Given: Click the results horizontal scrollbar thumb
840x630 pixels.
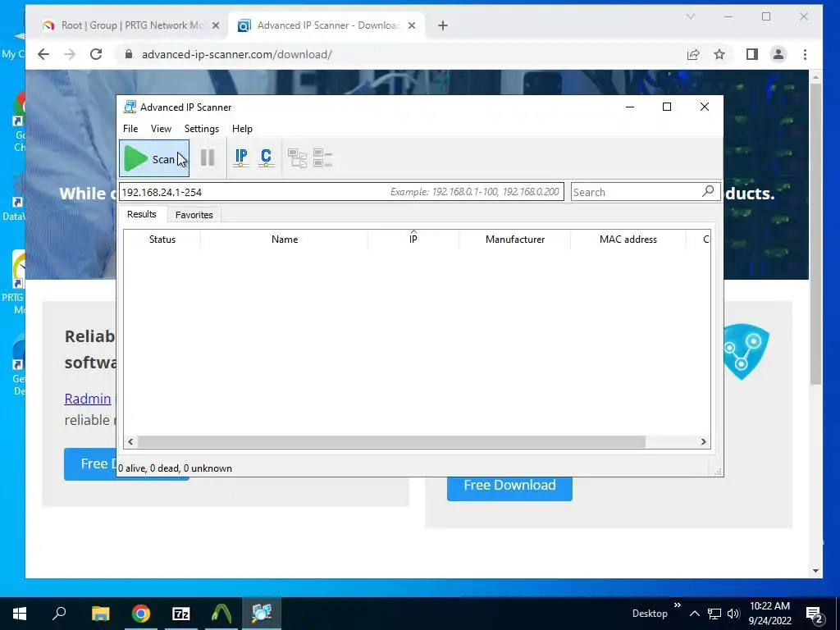Looking at the screenshot, I should (391, 442).
